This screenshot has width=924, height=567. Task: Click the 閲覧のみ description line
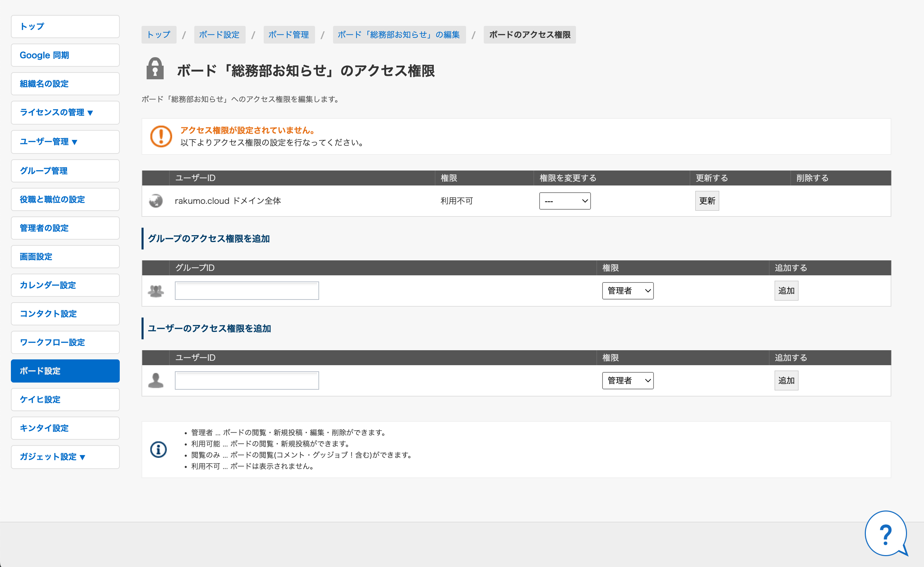tap(301, 455)
